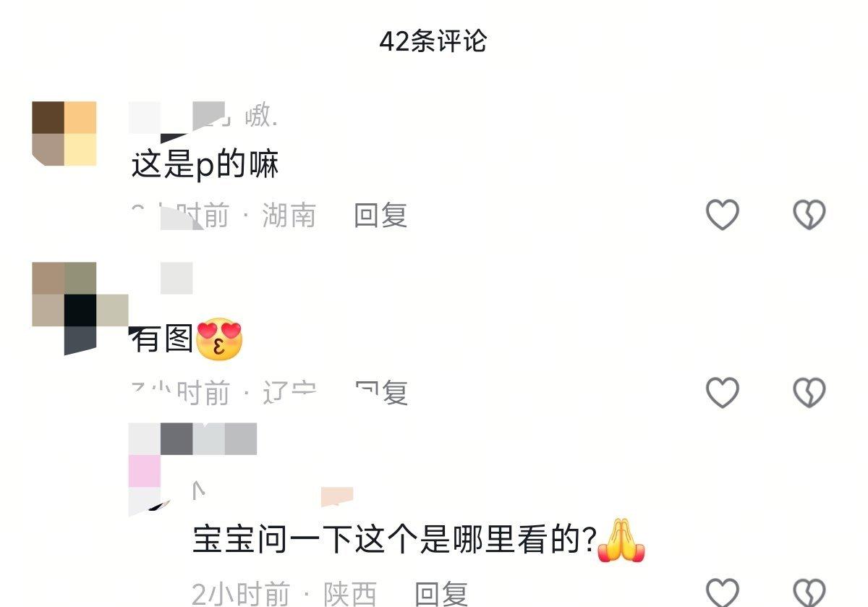This screenshot has width=868, height=607.
Task: Tap broken-heart dislike on "这是p的嘛" comment
Action: [809, 215]
